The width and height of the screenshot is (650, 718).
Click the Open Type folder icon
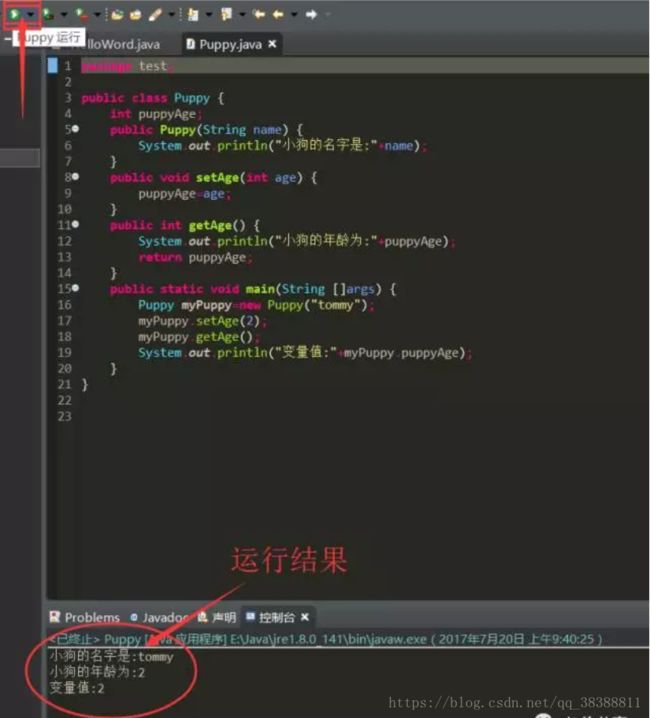[117, 15]
